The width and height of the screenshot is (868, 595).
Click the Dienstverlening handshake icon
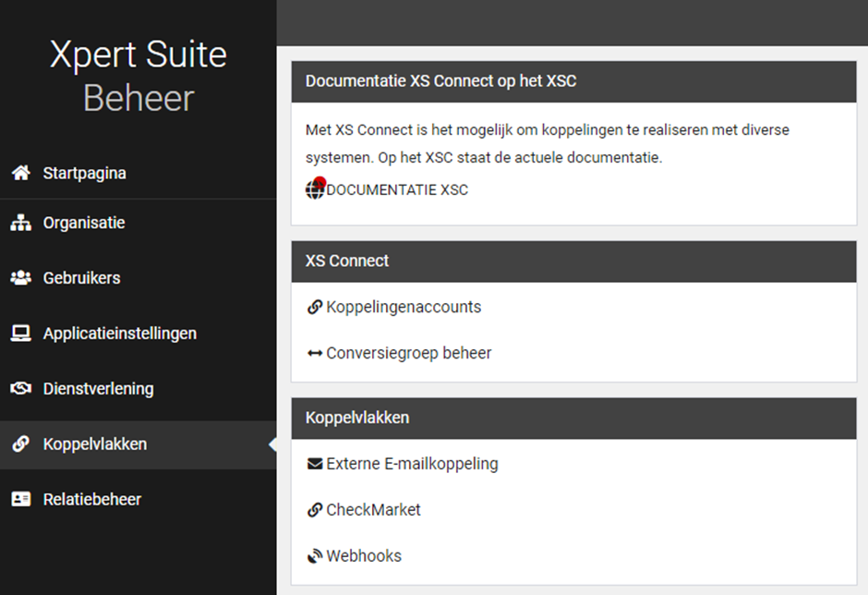coord(20,389)
